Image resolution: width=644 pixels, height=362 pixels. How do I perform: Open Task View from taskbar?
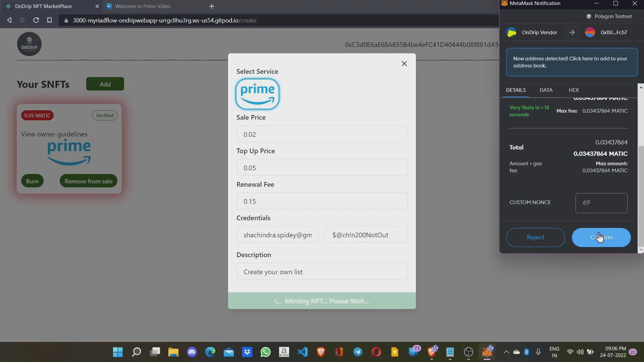tap(155, 352)
